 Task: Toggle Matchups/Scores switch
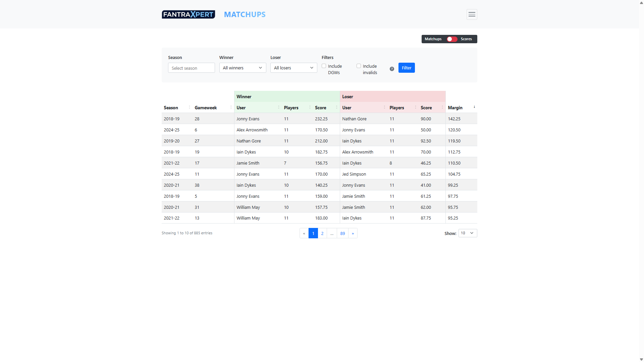(452, 39)
